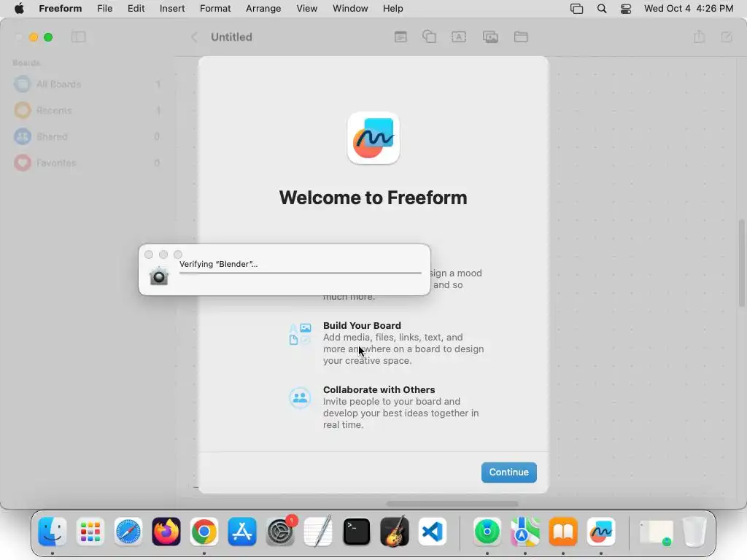This screenshot has height=560, width=747.
Task: Select All Boards in sidebar
Action: coord(88,85)
